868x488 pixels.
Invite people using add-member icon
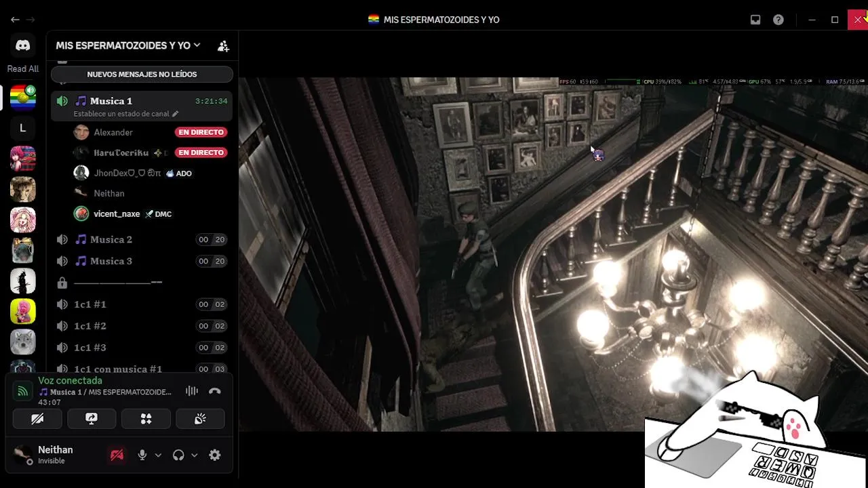(x=223, y=46)
